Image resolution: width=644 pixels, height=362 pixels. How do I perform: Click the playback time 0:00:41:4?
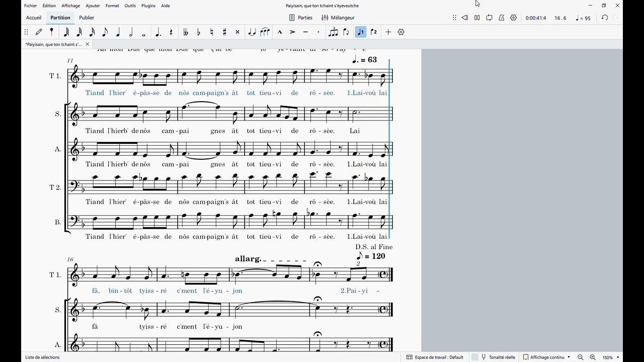tap(536, 18)
